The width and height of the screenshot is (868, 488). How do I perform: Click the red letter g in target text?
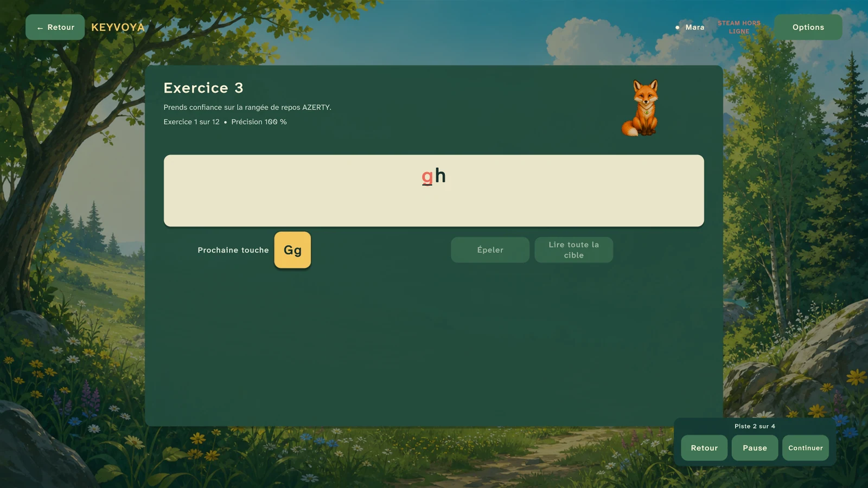tap(427, 176)
